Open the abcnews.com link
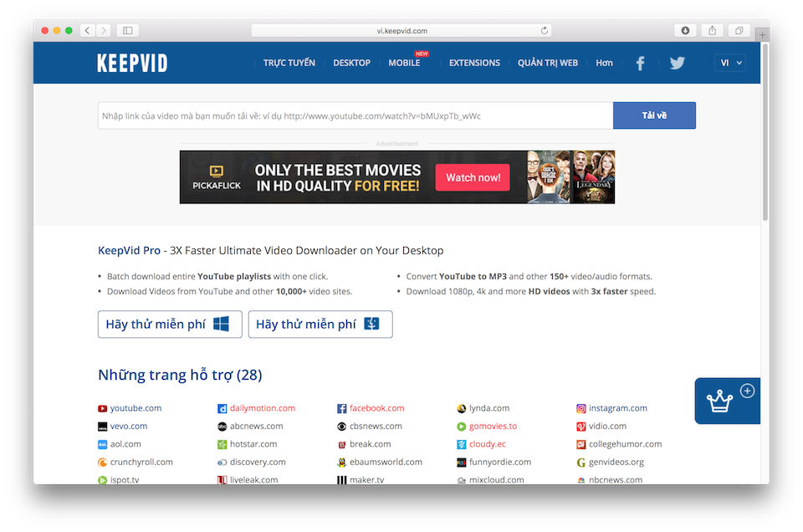 256,426
